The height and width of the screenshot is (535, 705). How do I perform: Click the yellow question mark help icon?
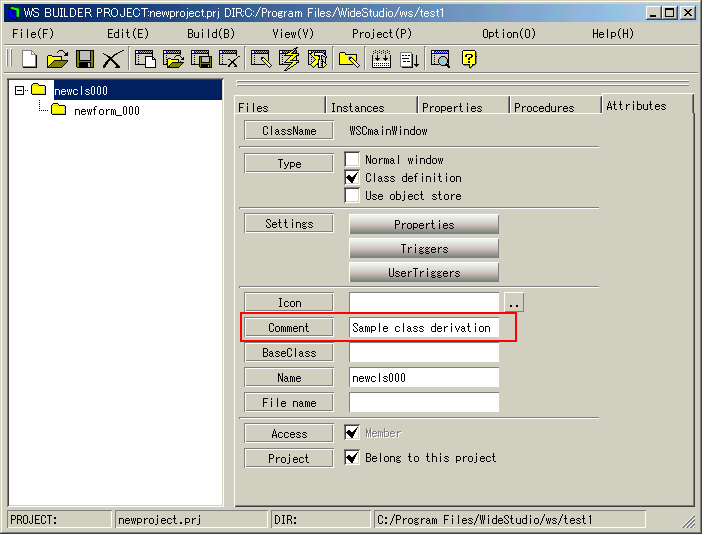pyautogui.click(x=468, y=59)
